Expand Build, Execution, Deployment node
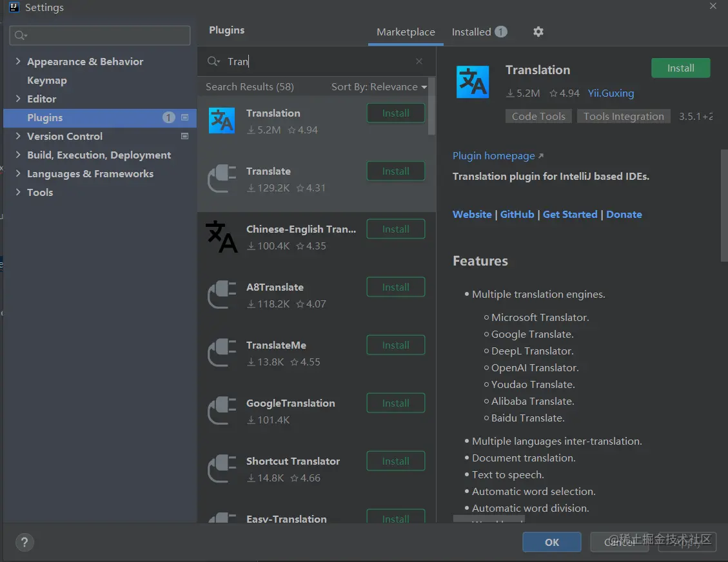This screenshot has width=728, height=562. 18,155
